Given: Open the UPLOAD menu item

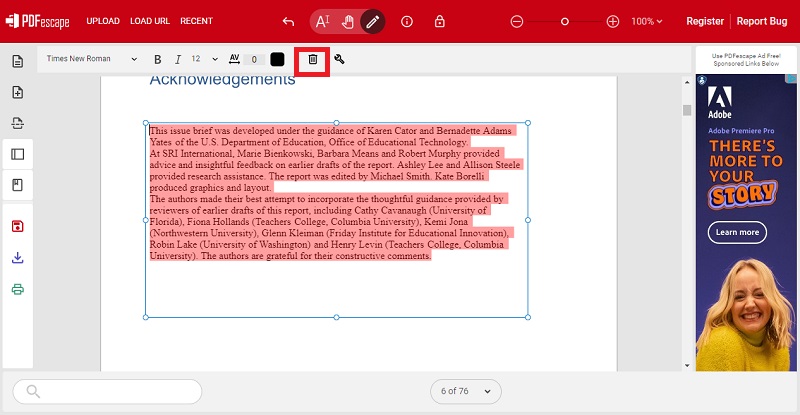Looking at the screenshot, I should 103,21.
